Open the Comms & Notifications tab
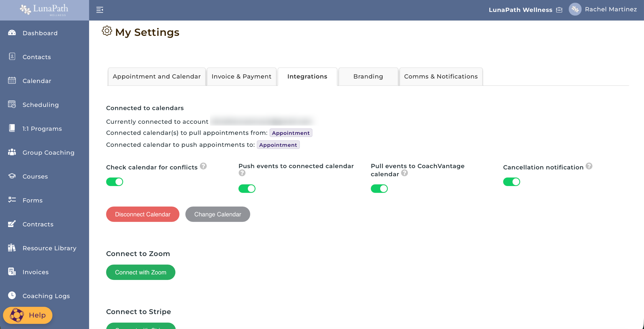 pyautogui.click(x=441, y=77)
